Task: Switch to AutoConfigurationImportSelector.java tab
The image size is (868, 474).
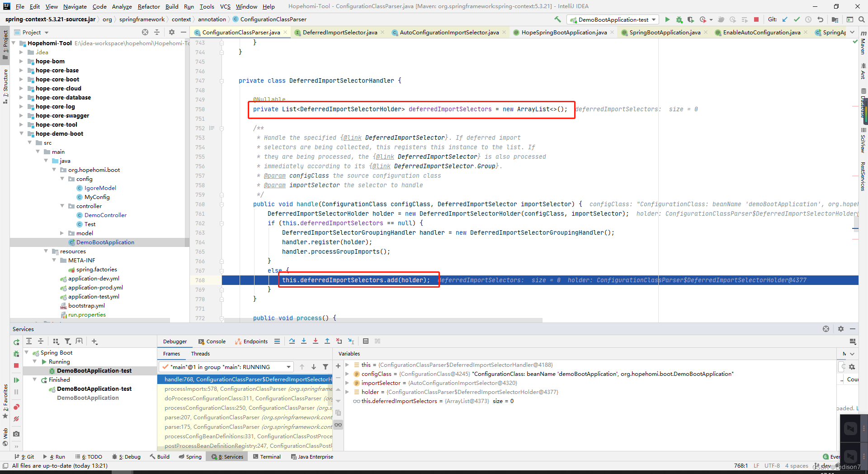Action: click(449, 32)
